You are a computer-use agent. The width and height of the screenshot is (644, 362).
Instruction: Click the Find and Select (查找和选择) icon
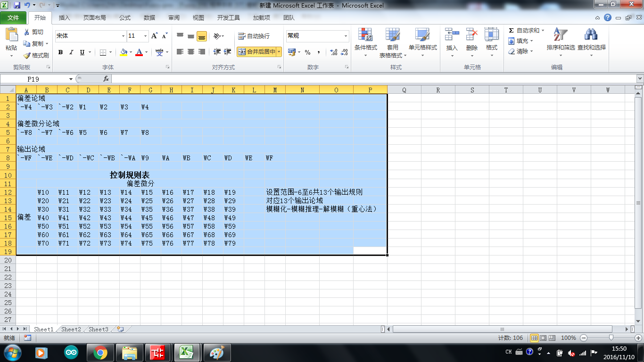[x=591, y=35]
